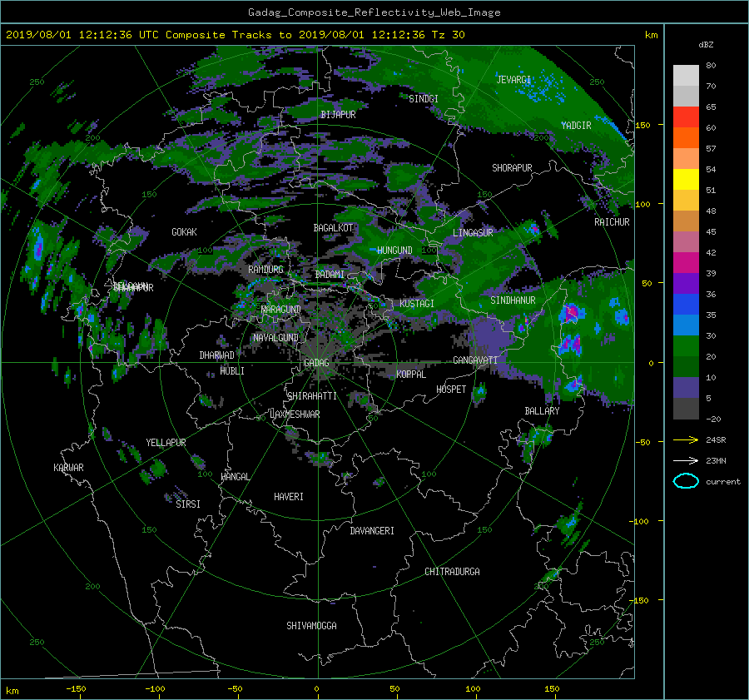Click the LINGASUR city label
Screen dimensions: 749x700
click(x=473, y=233)
